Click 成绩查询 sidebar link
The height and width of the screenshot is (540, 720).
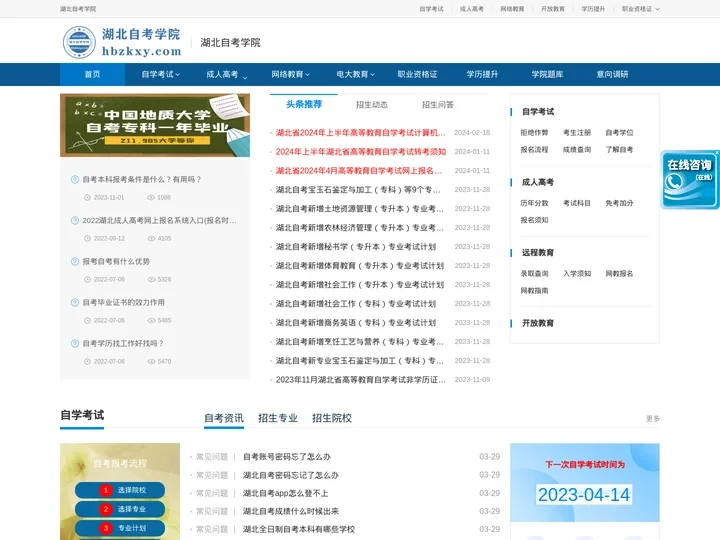(577, 150)
